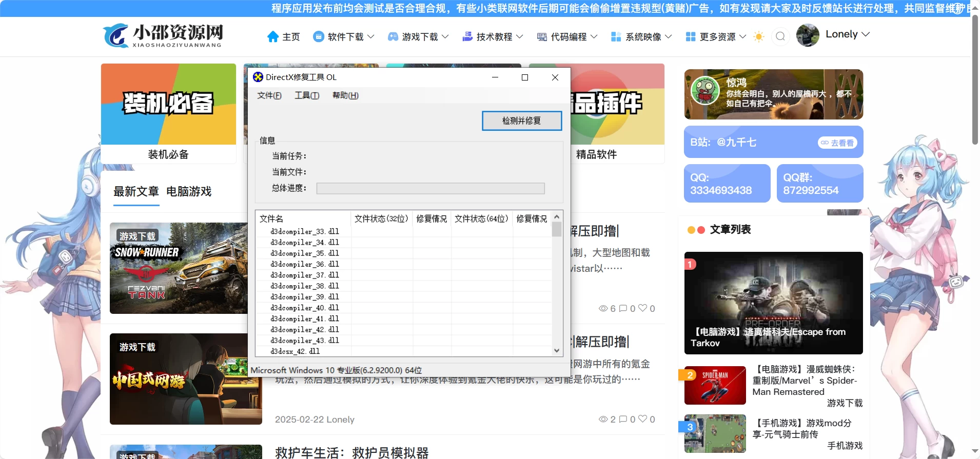The width and height of the screenshot is (980, 459).
Task: Open the 文件(F) menu in DirectX tool
Action: [269, 95]
